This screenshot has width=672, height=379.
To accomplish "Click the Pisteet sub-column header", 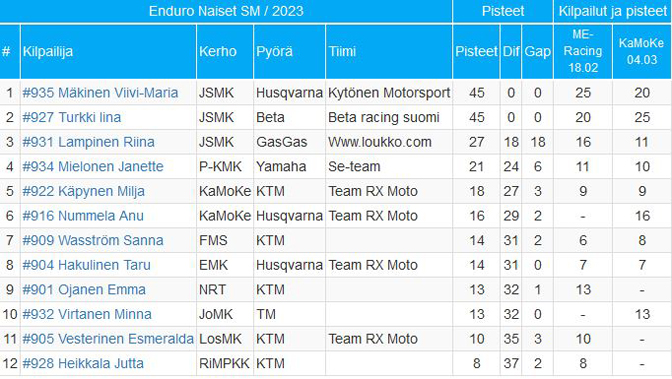I will coord(476,51).
